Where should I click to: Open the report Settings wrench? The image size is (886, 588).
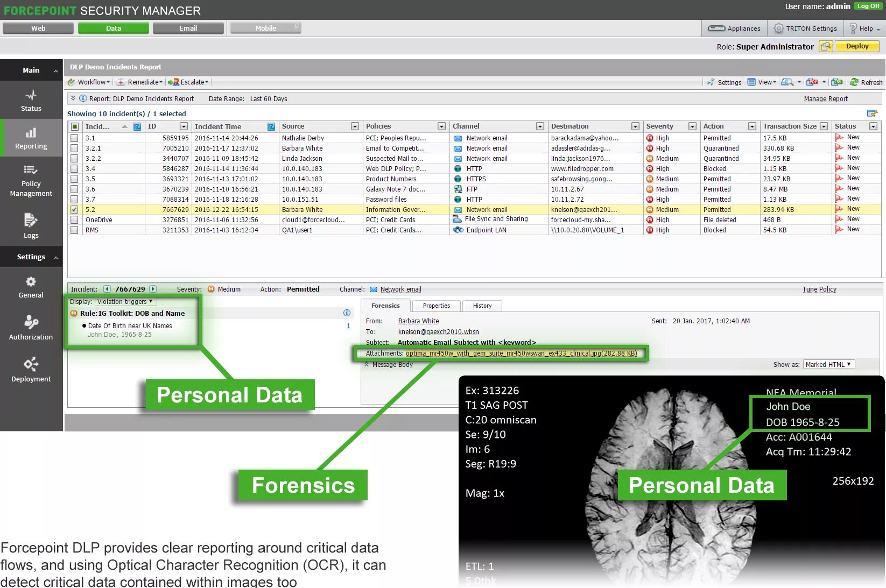point(724,82)
